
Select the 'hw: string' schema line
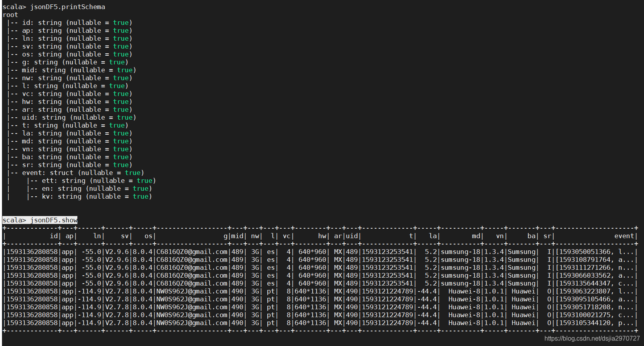69,102
